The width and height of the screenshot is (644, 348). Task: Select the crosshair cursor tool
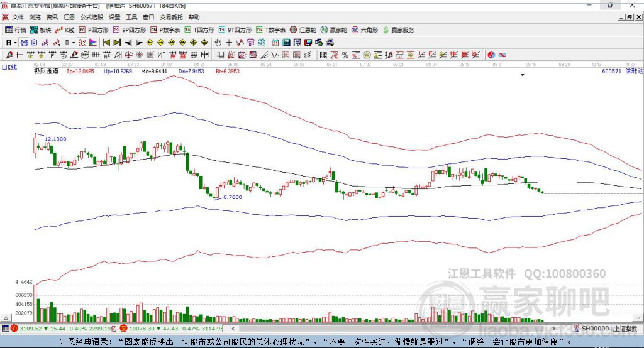[229, 43]
